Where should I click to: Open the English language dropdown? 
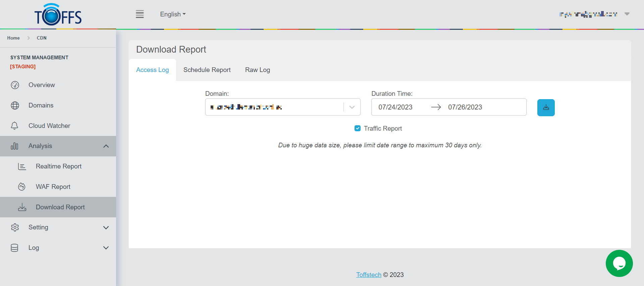tap(173, 14)
